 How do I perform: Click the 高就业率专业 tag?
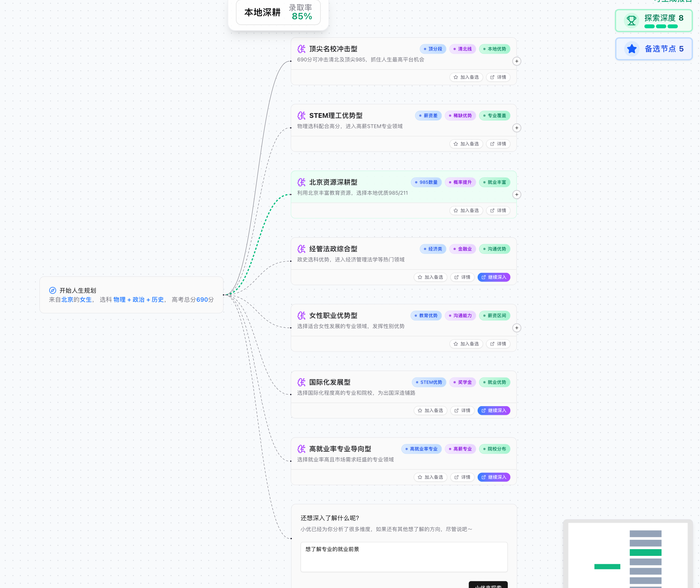point(421,449)
